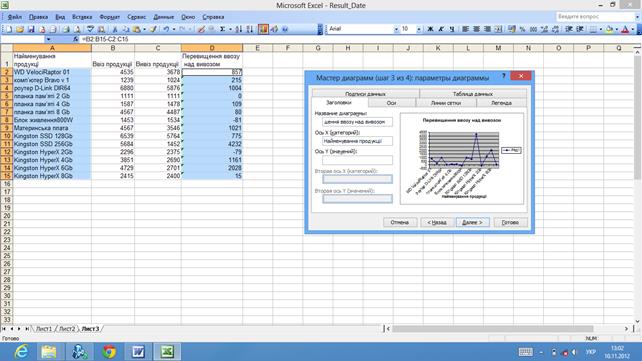The width and height of the screenshot is (642, 361).
Task: Expand the Name Box dropdown
Action: pos(48,39)
